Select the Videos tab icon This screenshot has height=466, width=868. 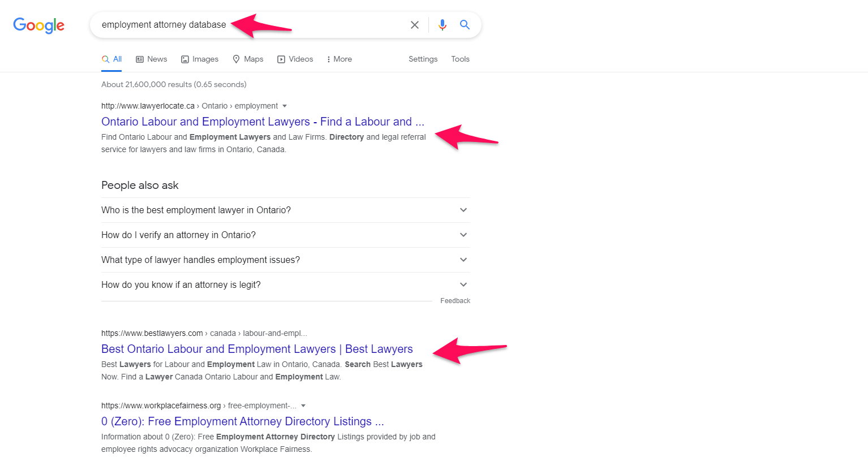281,59
